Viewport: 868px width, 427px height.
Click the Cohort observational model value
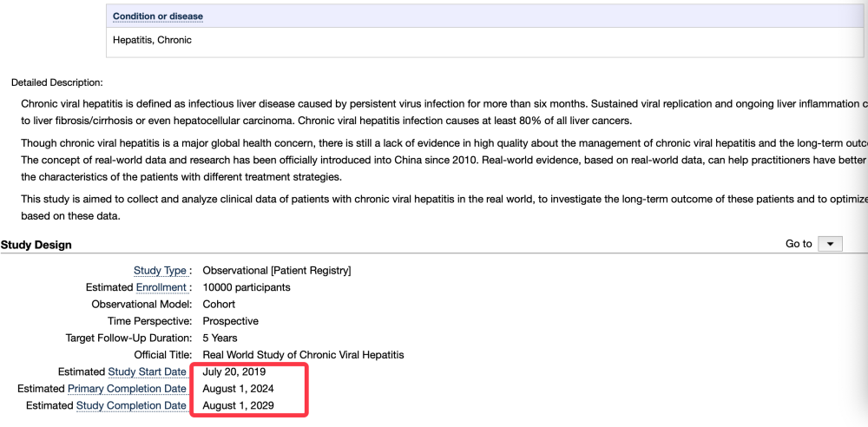coord(219,305)
